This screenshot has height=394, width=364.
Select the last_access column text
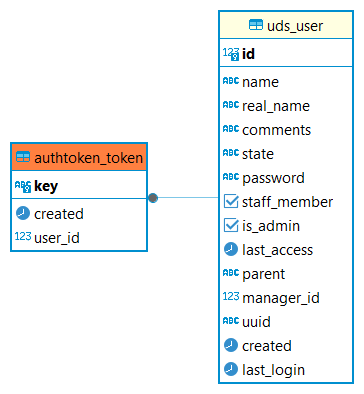coord(278,250)
